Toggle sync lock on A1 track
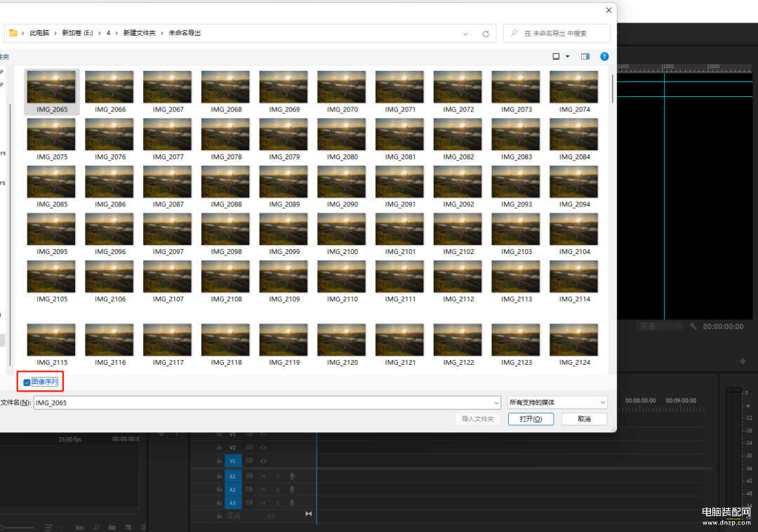The width and height of the screenshot is (758, 532). coord(249,477)
